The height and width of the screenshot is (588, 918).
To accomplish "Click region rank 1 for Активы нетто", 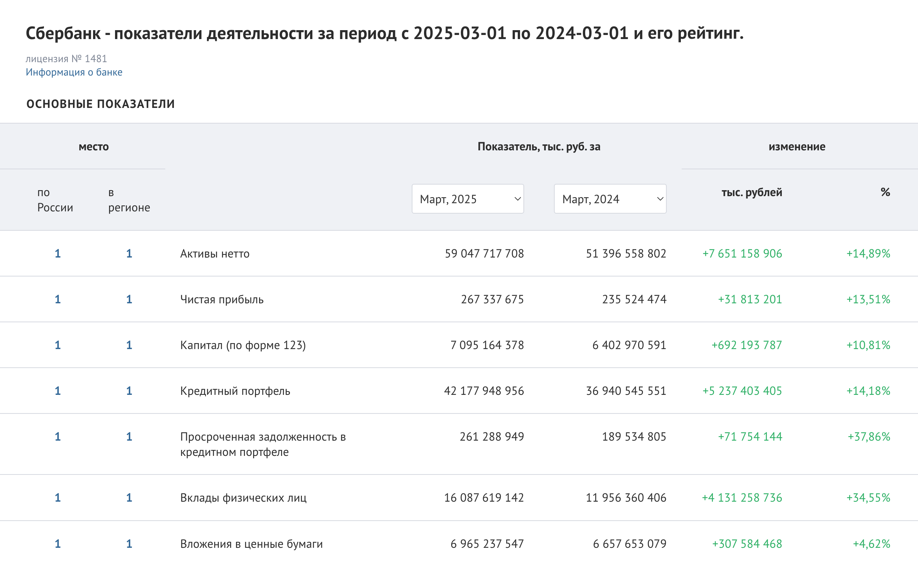I will click(x=129, y=253).
